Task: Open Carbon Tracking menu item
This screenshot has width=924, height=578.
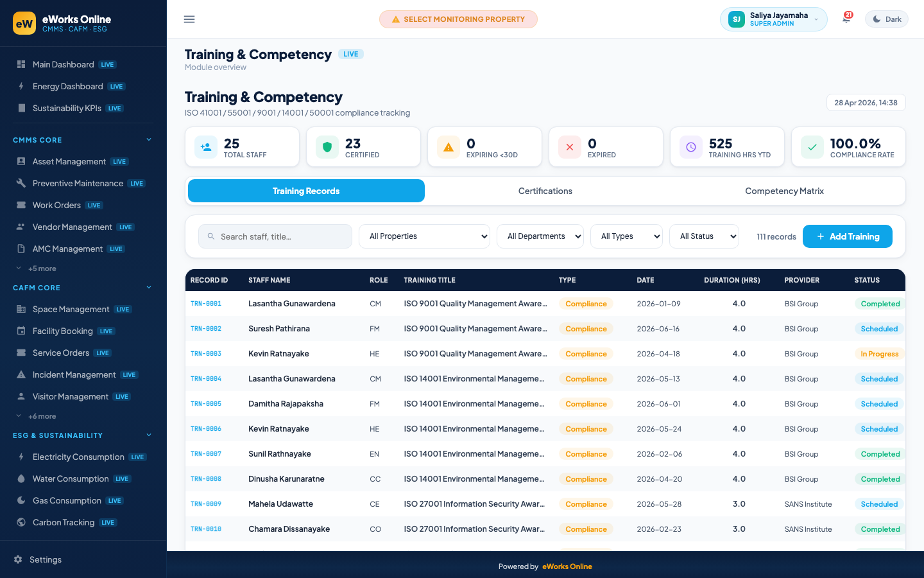Action: tap(83, 522)
